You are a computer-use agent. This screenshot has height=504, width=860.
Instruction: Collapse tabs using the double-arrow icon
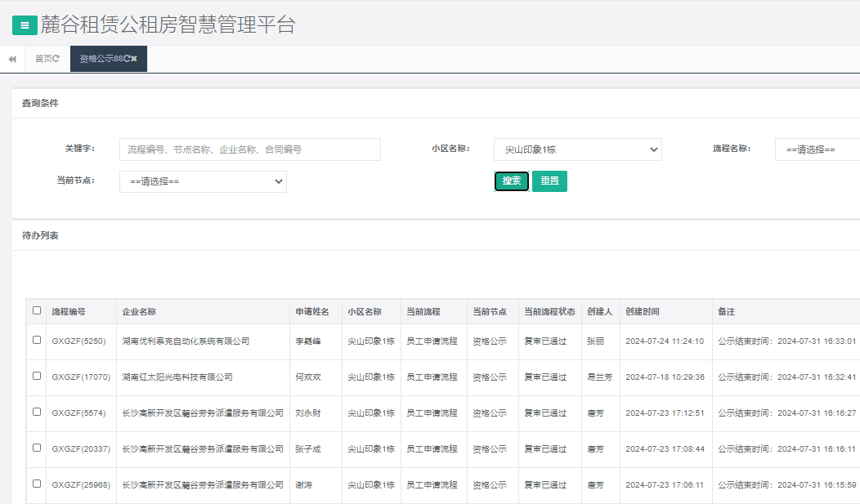pos(11,59)
